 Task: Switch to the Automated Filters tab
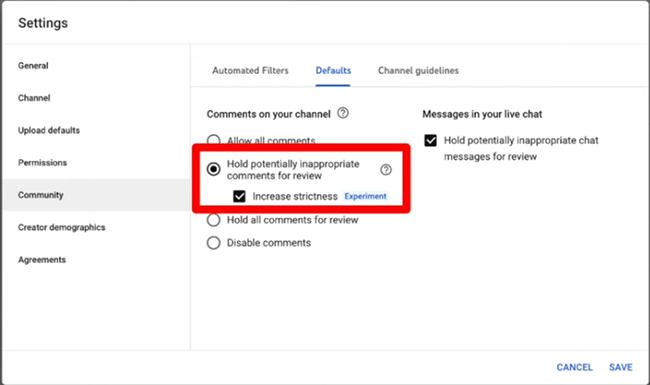[x=250, y=70]
